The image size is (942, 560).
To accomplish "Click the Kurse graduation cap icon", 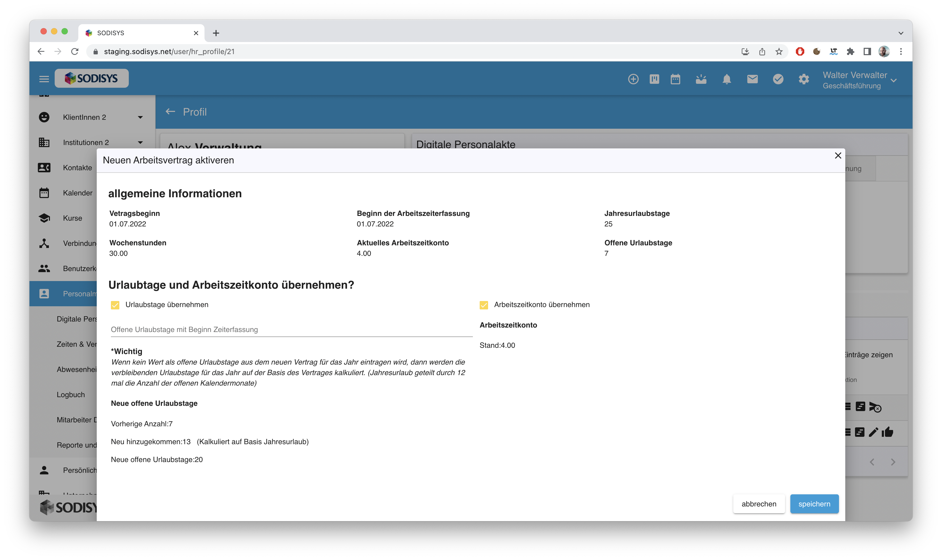I will pos(44,218).
